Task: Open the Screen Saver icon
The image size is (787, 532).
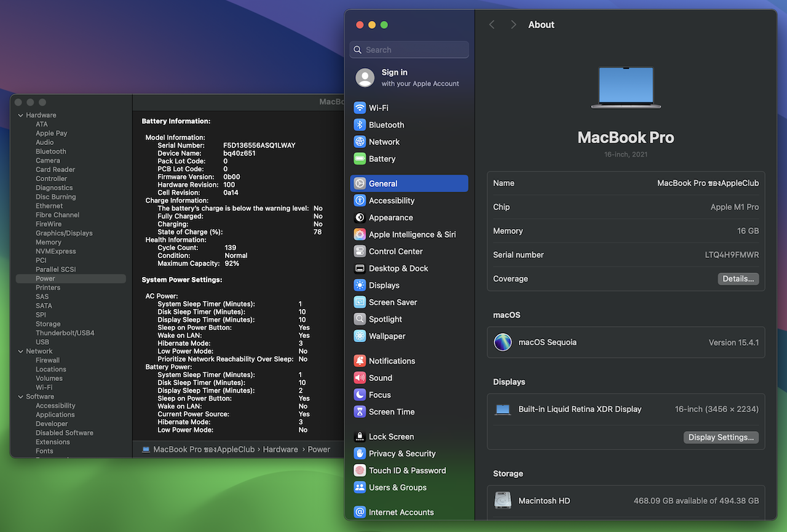Action: pos(360,303)
